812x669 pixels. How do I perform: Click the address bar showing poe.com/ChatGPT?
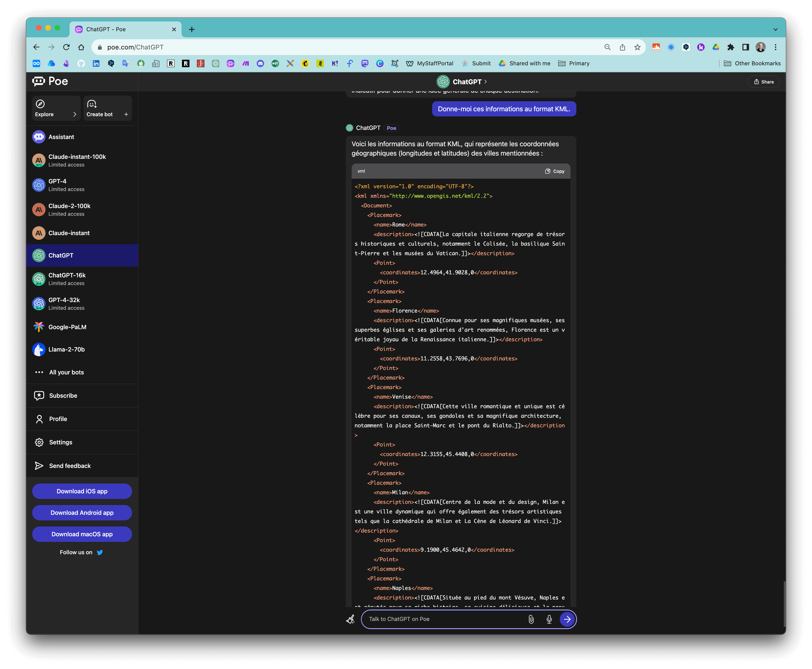point(347,47)
